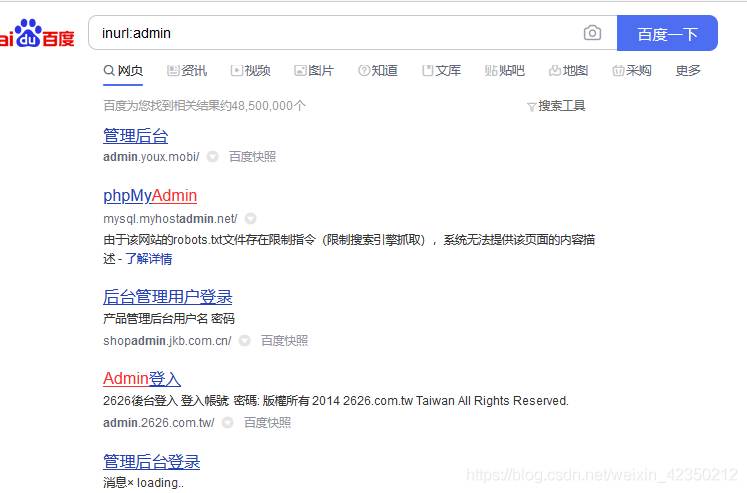Click the mysql.myhostadmin.net/ URL text

tap(170, 219)
